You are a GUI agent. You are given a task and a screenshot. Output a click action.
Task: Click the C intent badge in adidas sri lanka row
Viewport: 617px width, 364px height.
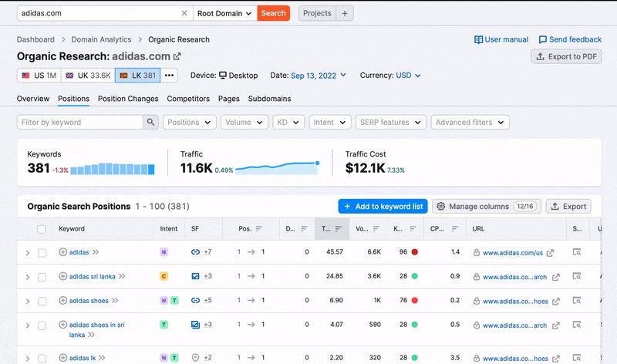164,276
